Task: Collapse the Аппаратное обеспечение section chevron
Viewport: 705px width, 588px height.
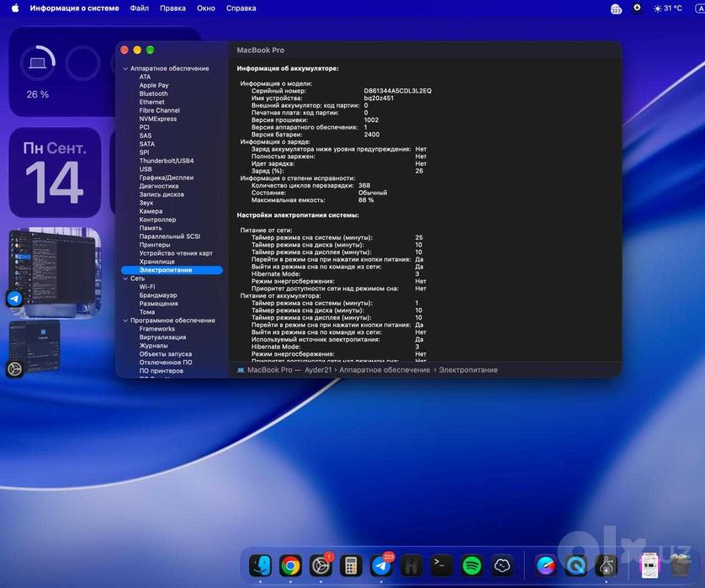Action: [125, 69]
